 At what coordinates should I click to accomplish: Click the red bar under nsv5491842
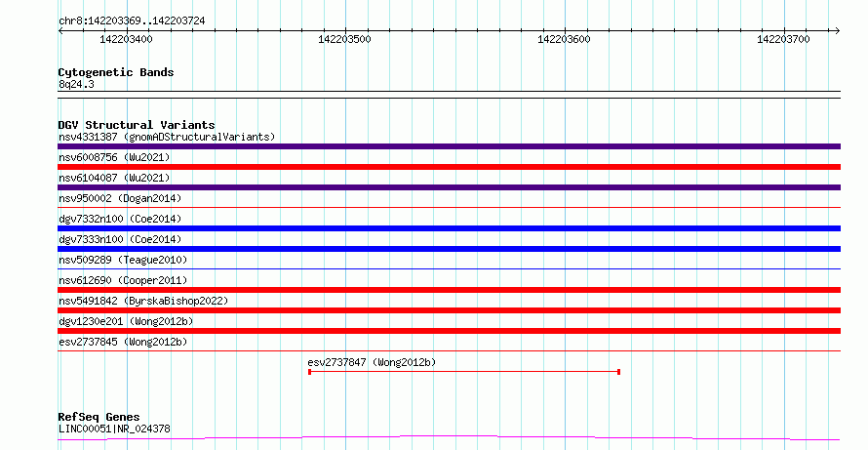(x=449, y=310)
